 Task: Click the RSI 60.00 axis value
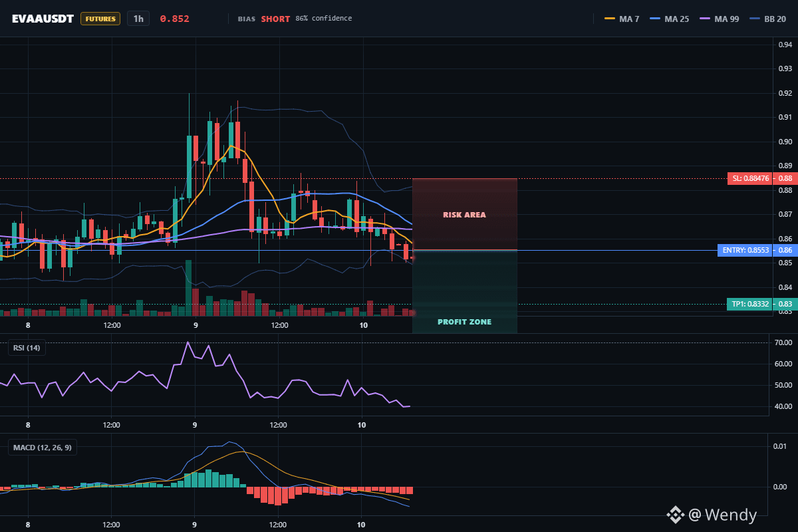(783, 364)
